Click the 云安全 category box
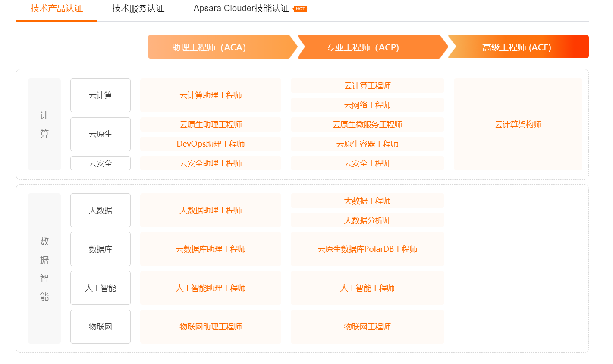 point(101,163)
